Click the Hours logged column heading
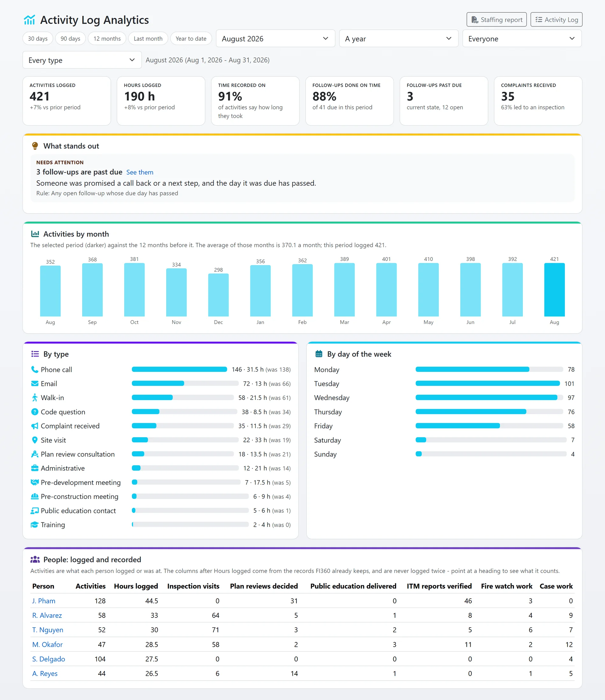This screenshot has height=700, width=605. click(136, 586)
